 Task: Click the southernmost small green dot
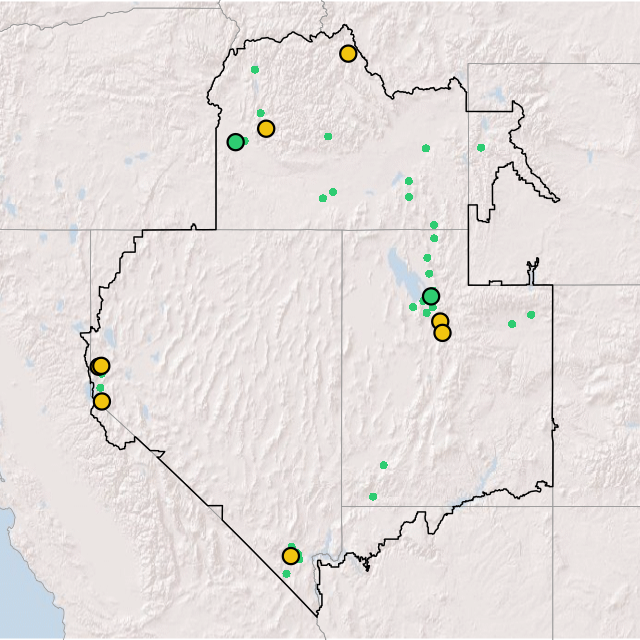click(x=286, y=574)
